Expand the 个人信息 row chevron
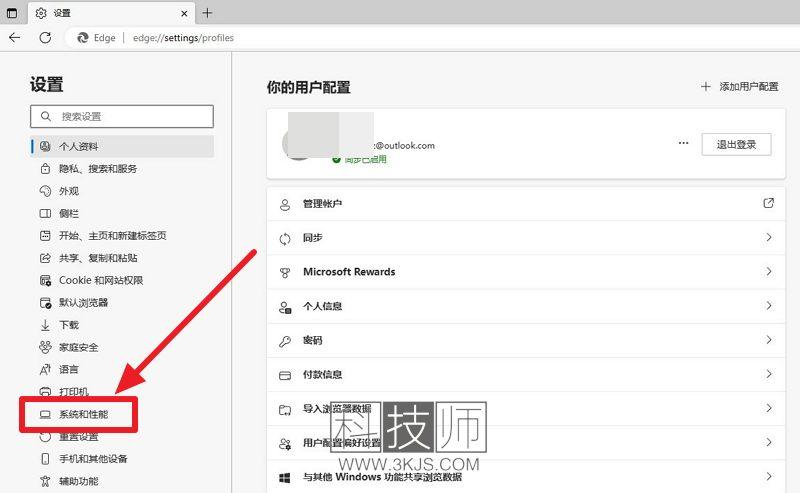 768,306
